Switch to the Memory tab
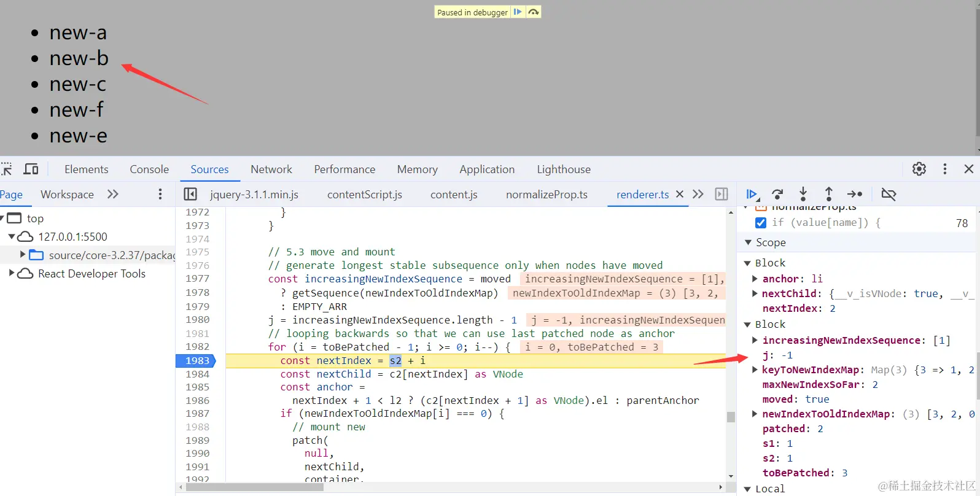Screen dimensions: 980x496 click(x=418, y=169)
